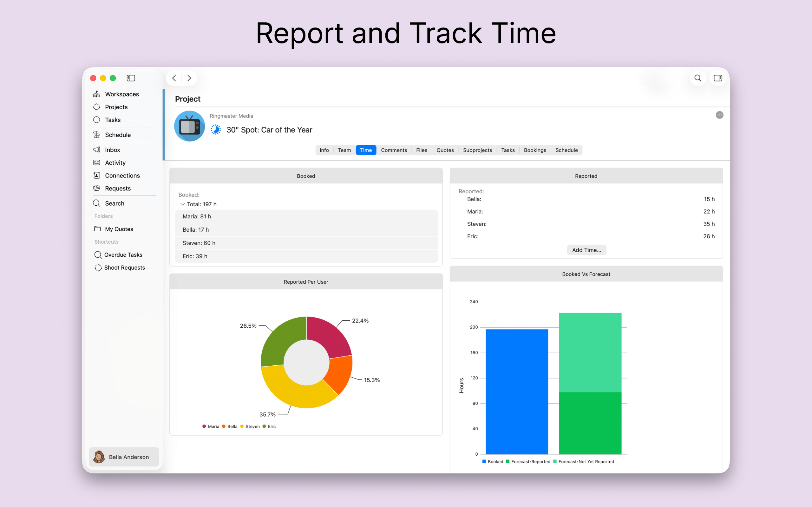Toggle Maria series in pie legend
The width and height of the screenshot is (812, 507).
[211, 427]
